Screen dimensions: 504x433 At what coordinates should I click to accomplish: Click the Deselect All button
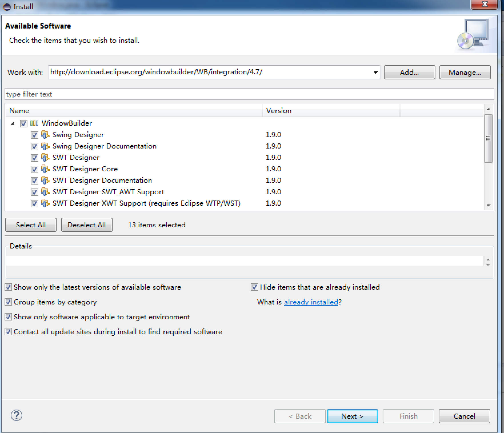pyautogui.click(x=87, y=225)
